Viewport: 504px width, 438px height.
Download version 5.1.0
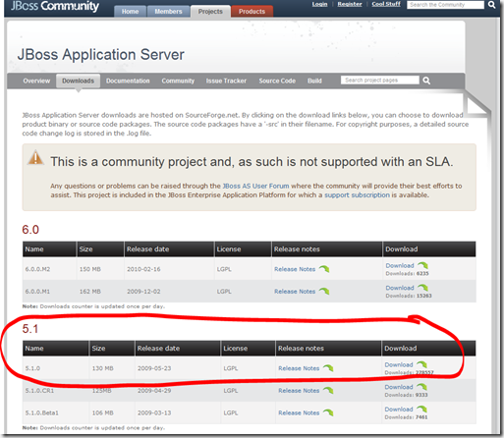tap(399, 364)
